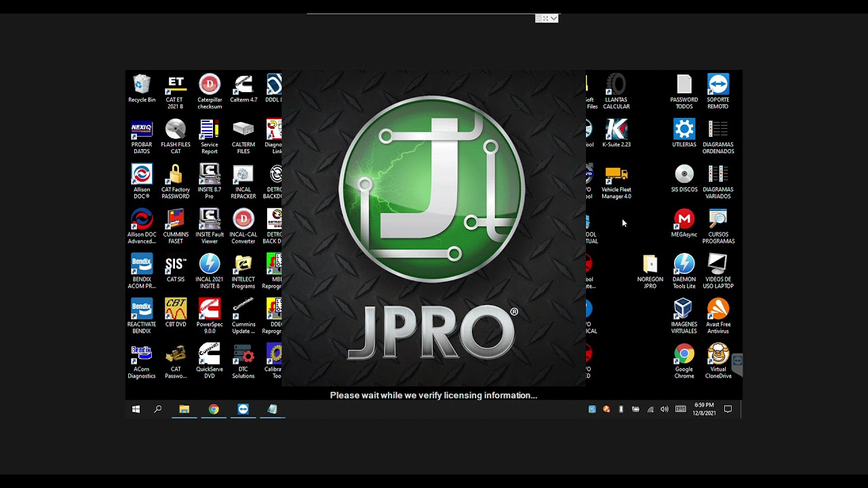Open BENDIX ACOM PRO shortcut
868x488 pixels.
tap(142, 271)
